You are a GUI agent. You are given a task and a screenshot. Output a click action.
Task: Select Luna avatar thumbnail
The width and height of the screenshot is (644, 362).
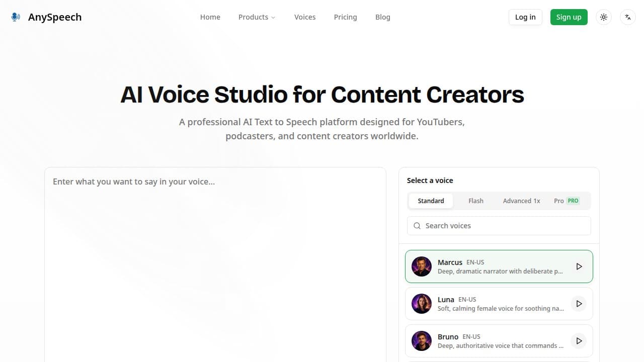pos(422,304)
